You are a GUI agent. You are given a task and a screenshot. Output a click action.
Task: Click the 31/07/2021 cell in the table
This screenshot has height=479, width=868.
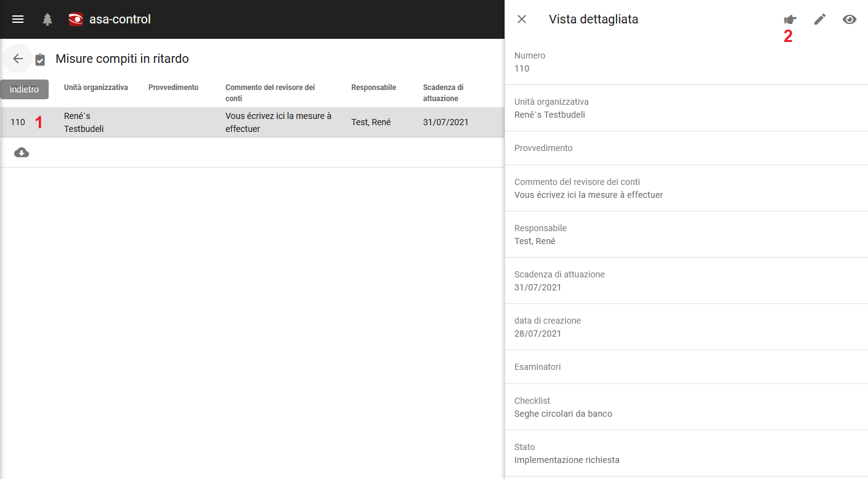point(446,122)
